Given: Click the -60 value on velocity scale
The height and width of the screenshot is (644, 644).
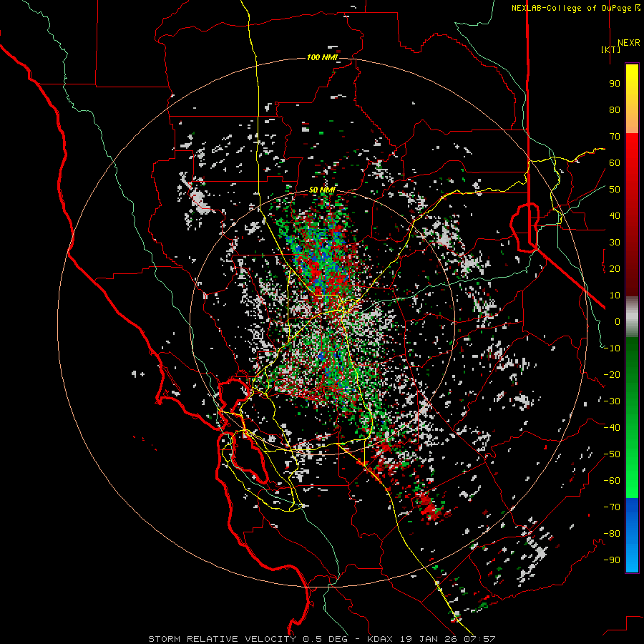Looking at the screenshot, I should 612,481.
